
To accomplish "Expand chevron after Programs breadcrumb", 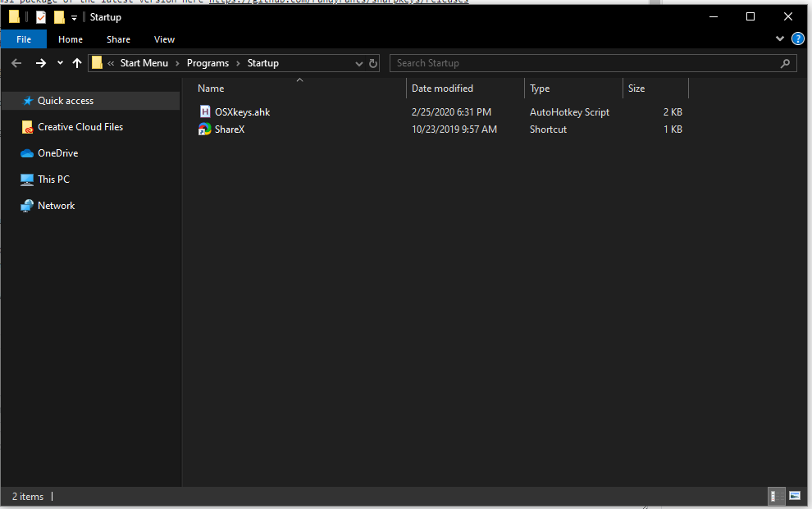I will [238, 63].
